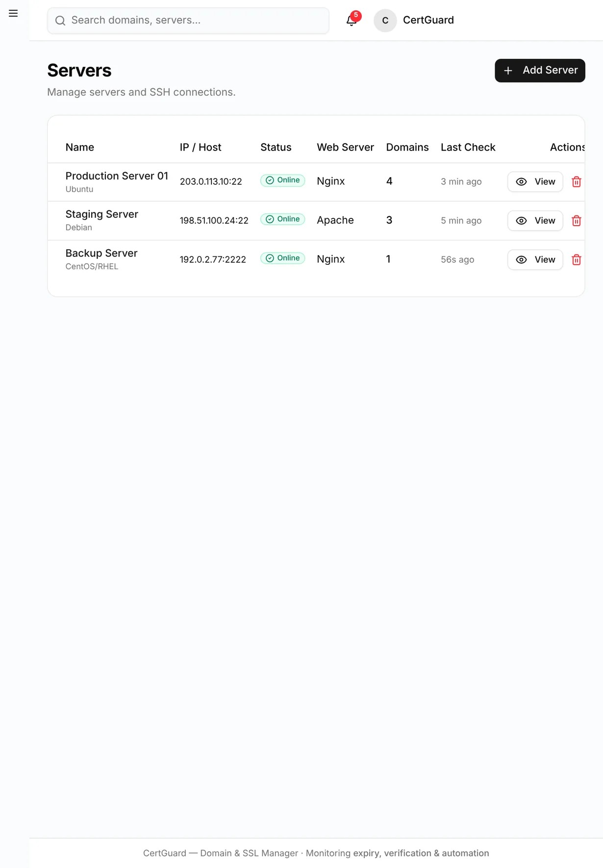Image resolution: width=603 pixels, height=868 pixels.
Task: Click the '5 min ago' last check
Action: [461, 221]
